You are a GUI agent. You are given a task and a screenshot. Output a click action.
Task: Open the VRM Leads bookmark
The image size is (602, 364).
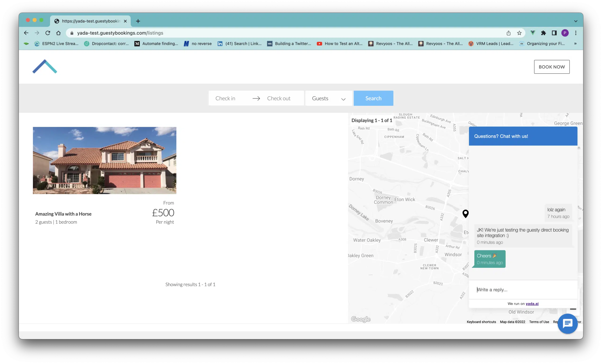point(491,43)
